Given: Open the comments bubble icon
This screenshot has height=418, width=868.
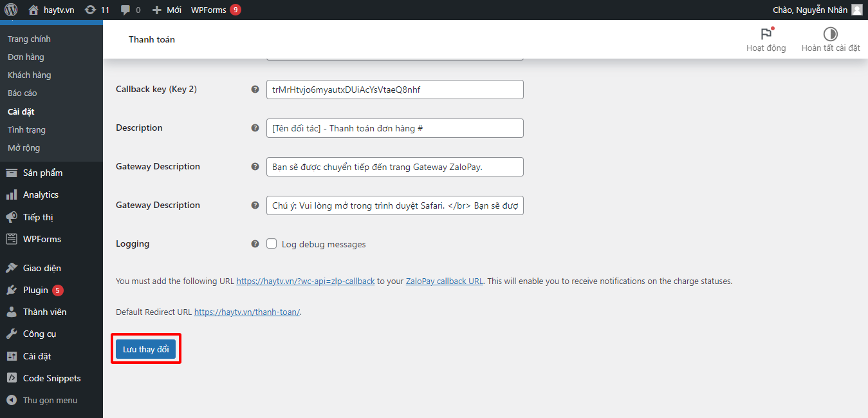Looking at the screenshot, I should [x=125, y=10].
